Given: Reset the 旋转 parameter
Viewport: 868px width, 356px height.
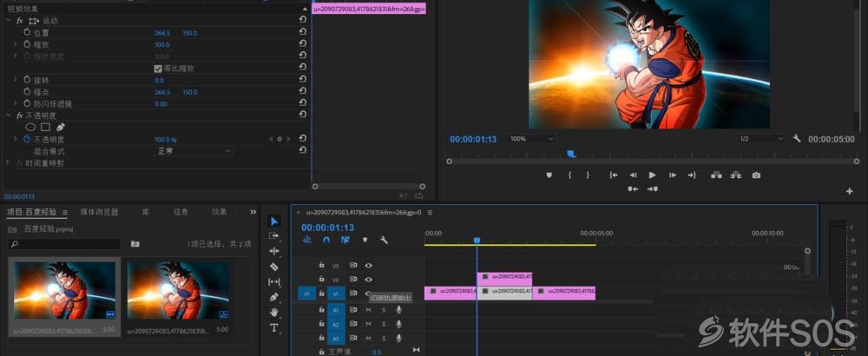Looking at the screenshot, I should [302, 80].
